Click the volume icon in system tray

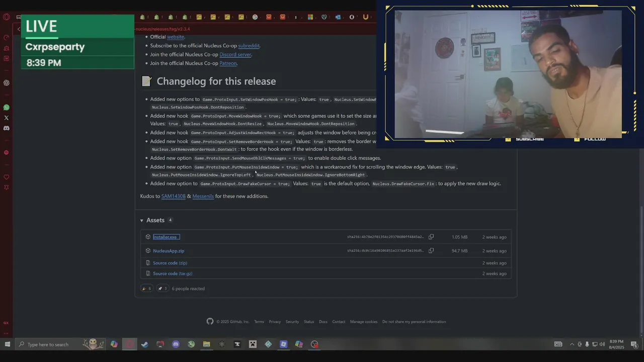[x=602, y=344]
